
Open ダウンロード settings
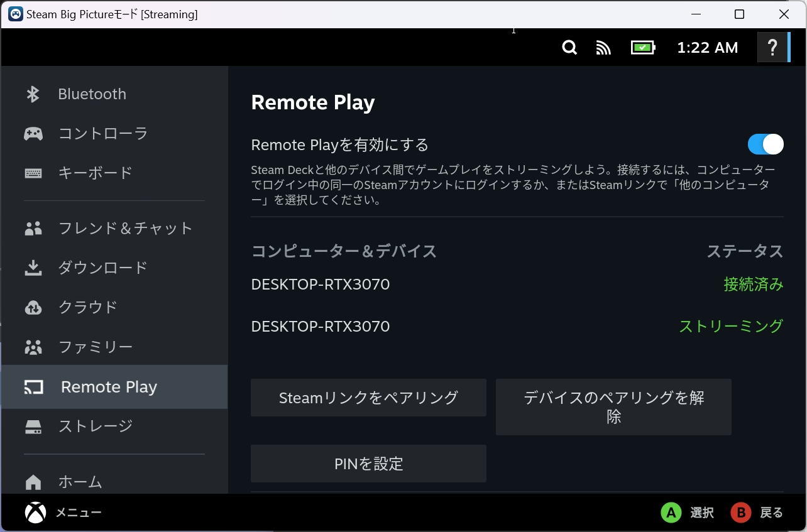[x=114, y=268]
